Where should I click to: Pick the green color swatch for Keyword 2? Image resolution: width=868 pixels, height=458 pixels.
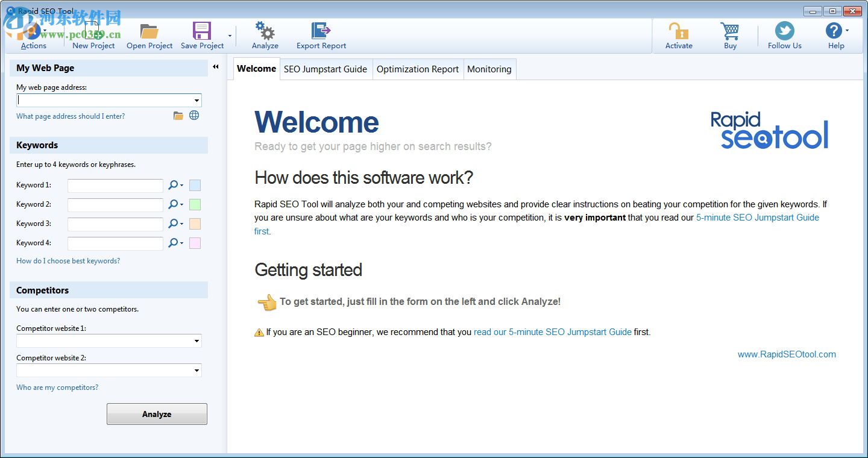[x=195, y=205]
